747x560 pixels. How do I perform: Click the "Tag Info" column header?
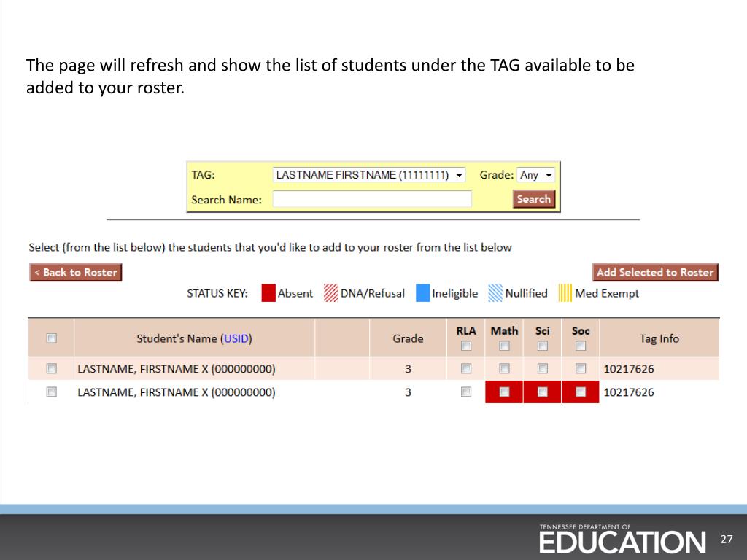659,338
